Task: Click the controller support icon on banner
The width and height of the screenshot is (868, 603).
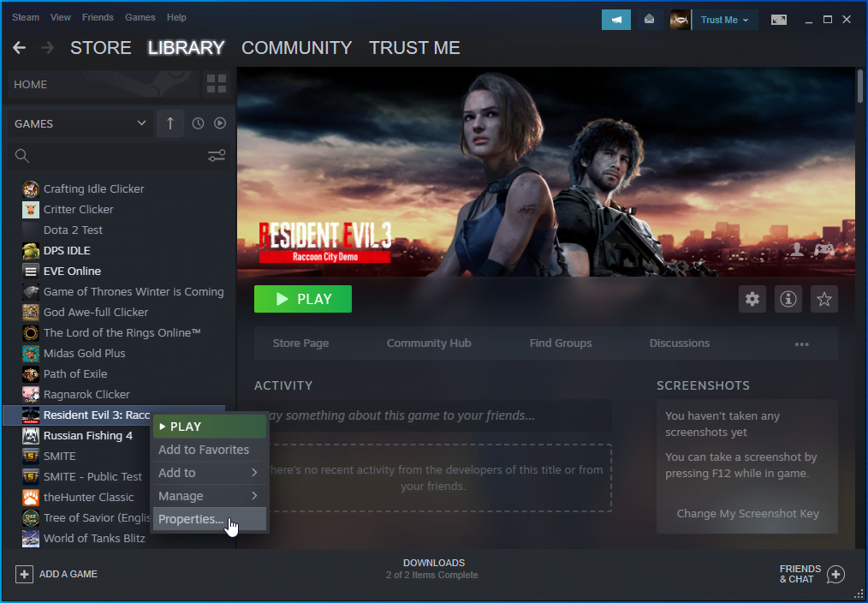Action: 824,250
